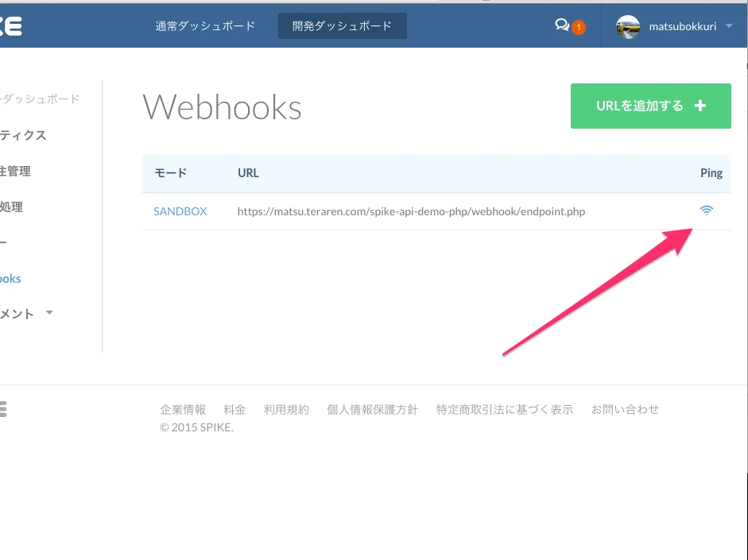
Task: Switch to the 通常ダッシュボード tab
Action: pyautogui.click(x=205, y=25)
